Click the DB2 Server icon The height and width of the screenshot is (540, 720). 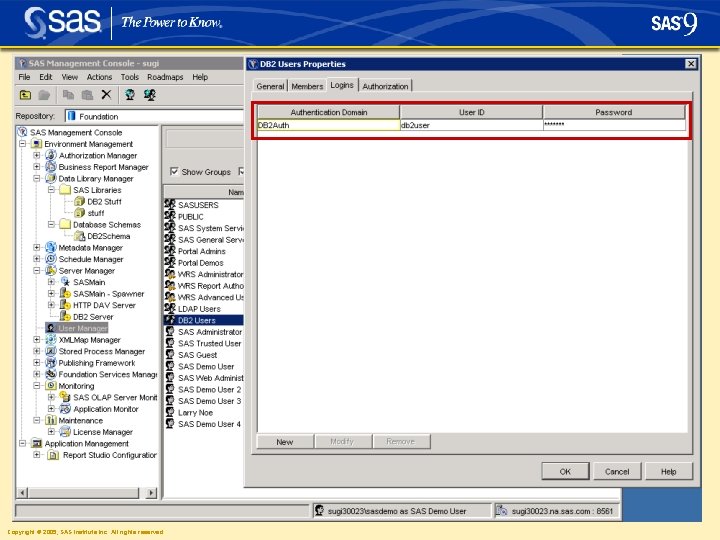[x=65, y=316]
